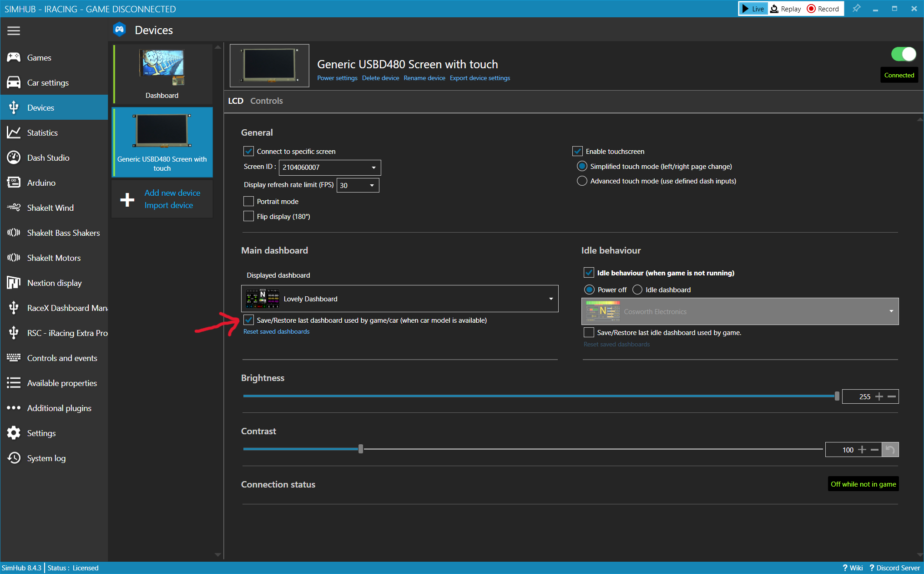Click the System log history icon
The width and height of the screenshot is (924, 574).
point(14,458)
